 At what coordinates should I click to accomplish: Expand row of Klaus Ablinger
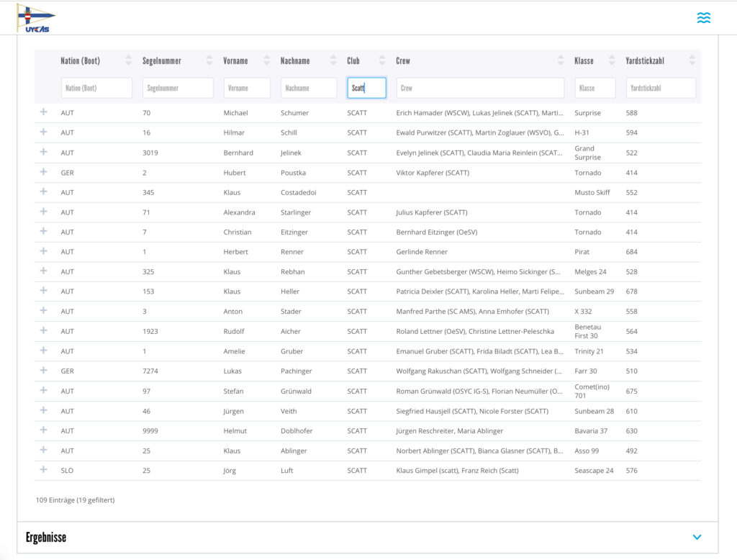click(44, 449)
